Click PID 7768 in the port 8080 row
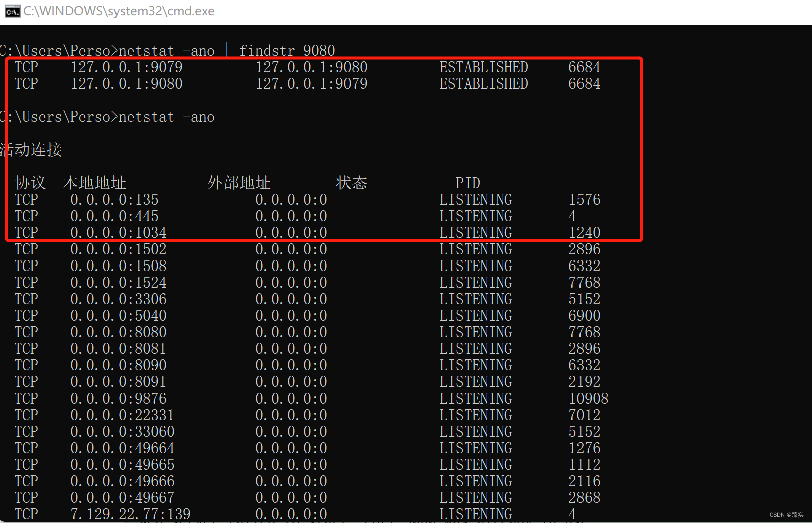 (585, 332)
